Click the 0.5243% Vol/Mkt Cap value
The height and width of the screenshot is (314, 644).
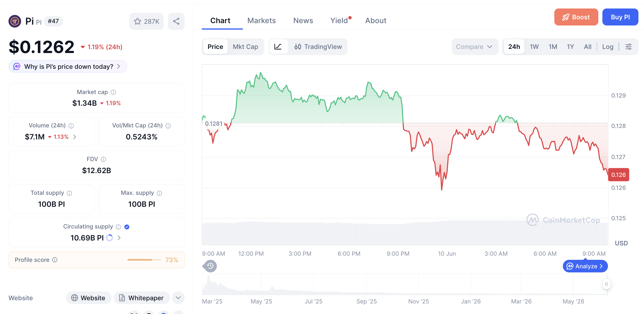(x=142, y=137)
